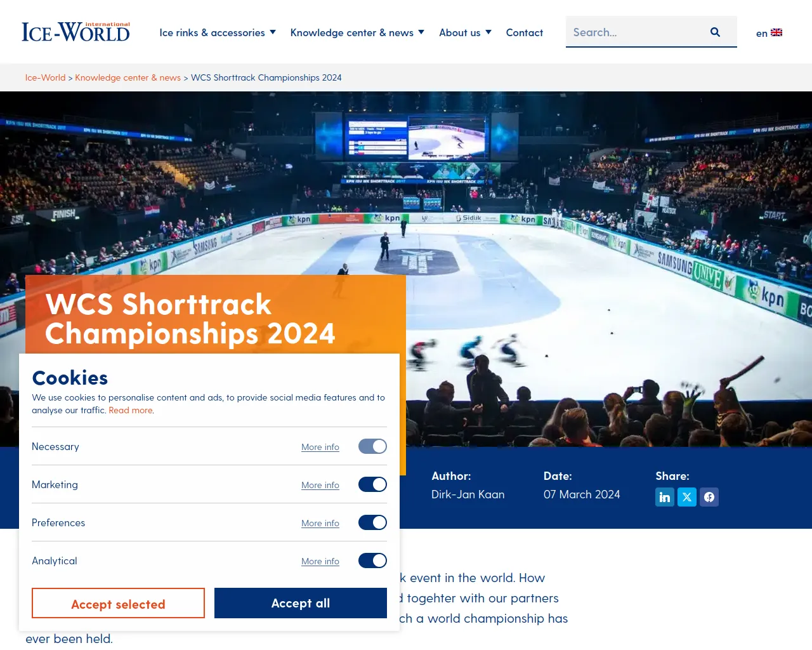Open the Contact page
This screenshot has height=650, width=812.
524,32
